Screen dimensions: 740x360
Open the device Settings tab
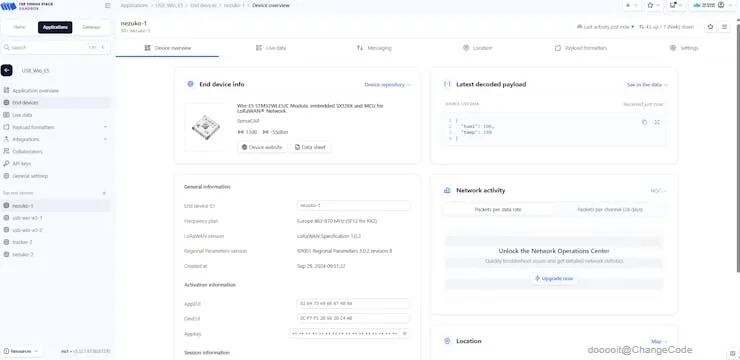coord(684,48)
